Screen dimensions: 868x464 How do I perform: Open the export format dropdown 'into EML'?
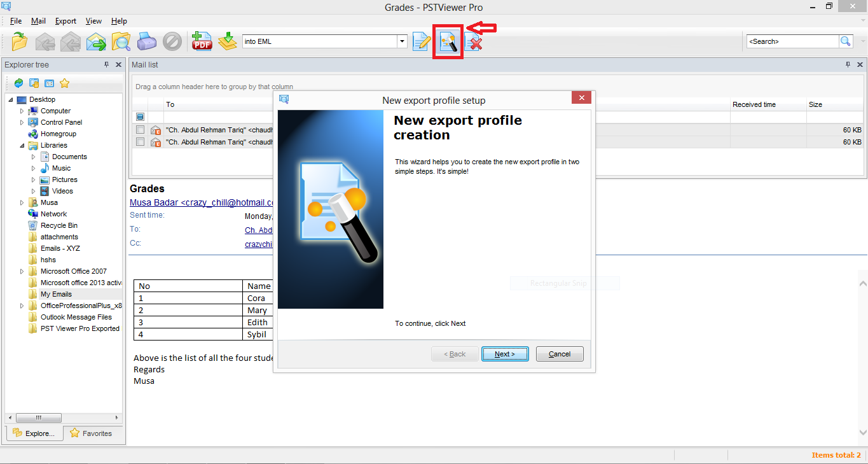point(402,41)
